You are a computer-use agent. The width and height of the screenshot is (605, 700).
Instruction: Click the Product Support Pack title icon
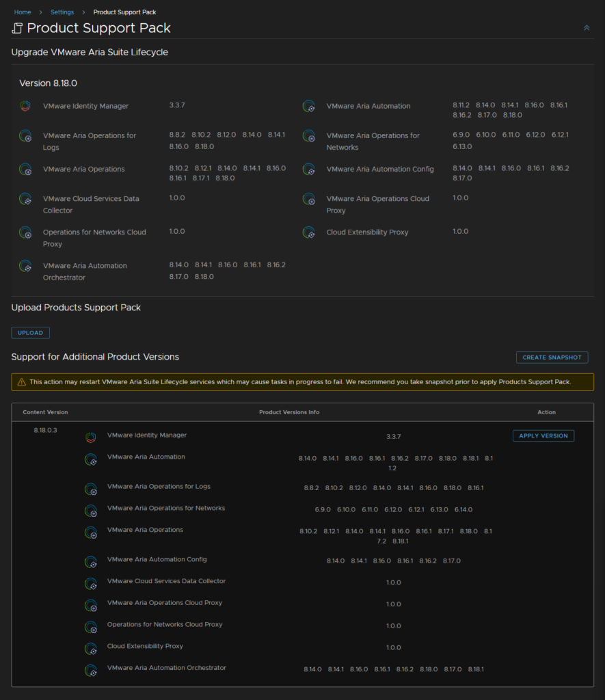tap(17, 28)
